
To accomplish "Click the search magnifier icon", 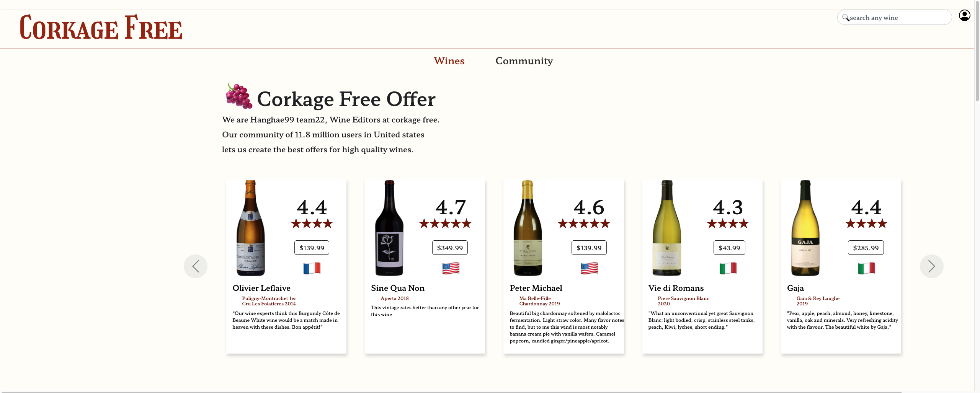I will tap(846, 18).
